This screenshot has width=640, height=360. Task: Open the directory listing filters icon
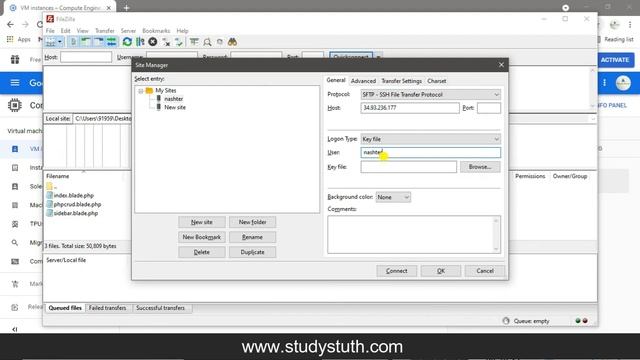194,42
